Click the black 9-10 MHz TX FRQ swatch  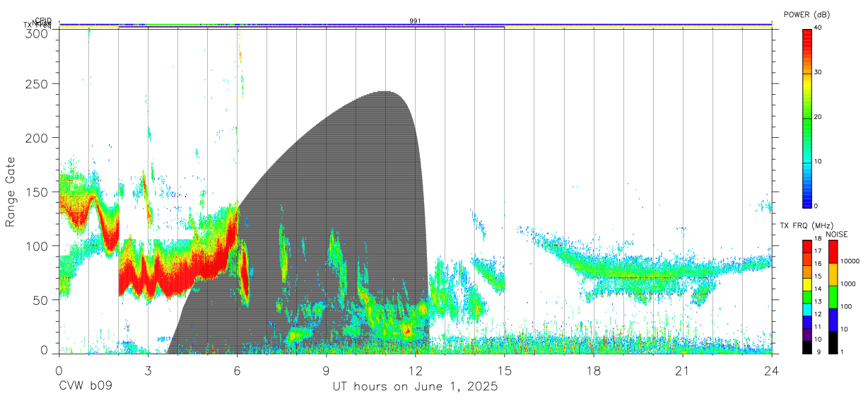[x=807, y=347]
